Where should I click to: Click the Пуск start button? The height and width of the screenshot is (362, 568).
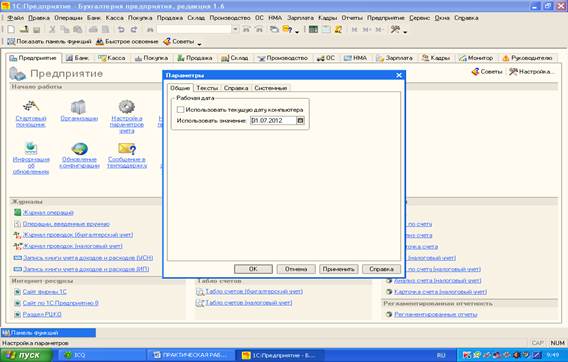pos(26,355)
